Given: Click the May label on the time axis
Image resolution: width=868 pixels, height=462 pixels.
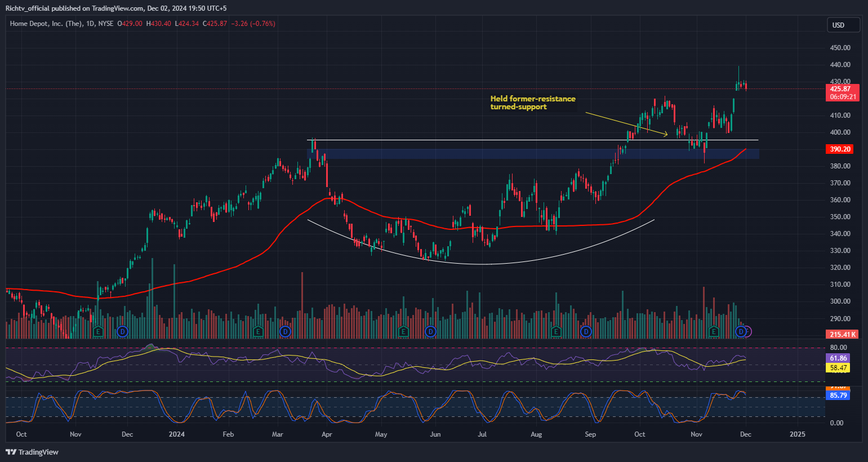Looking at the screenshot, I should point(381,434).
